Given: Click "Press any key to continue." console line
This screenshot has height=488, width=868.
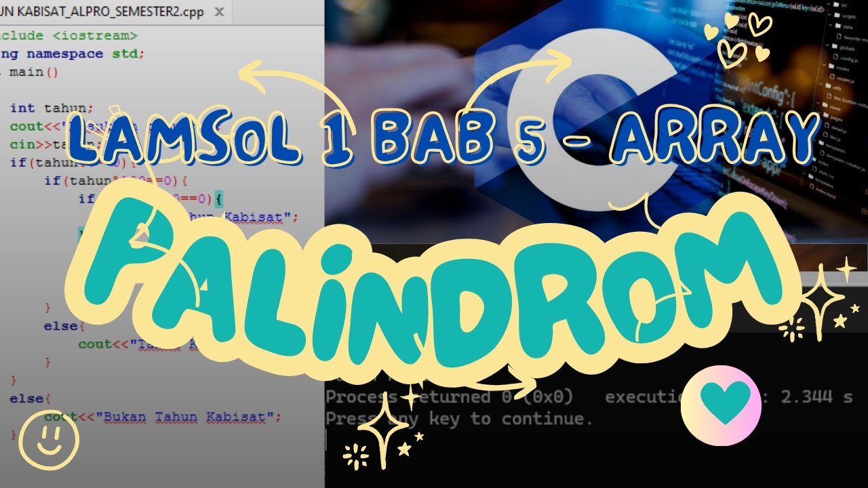Looking at the screenshot, I should (459, 418).
